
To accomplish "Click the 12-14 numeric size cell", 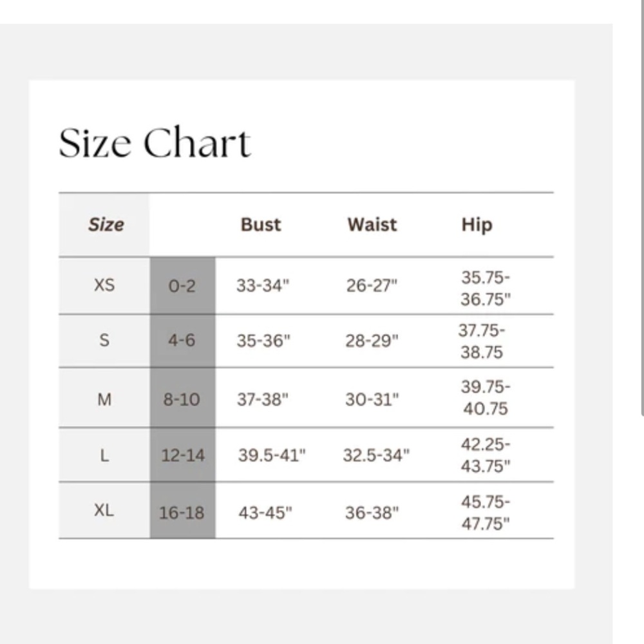I will (182, 455).
